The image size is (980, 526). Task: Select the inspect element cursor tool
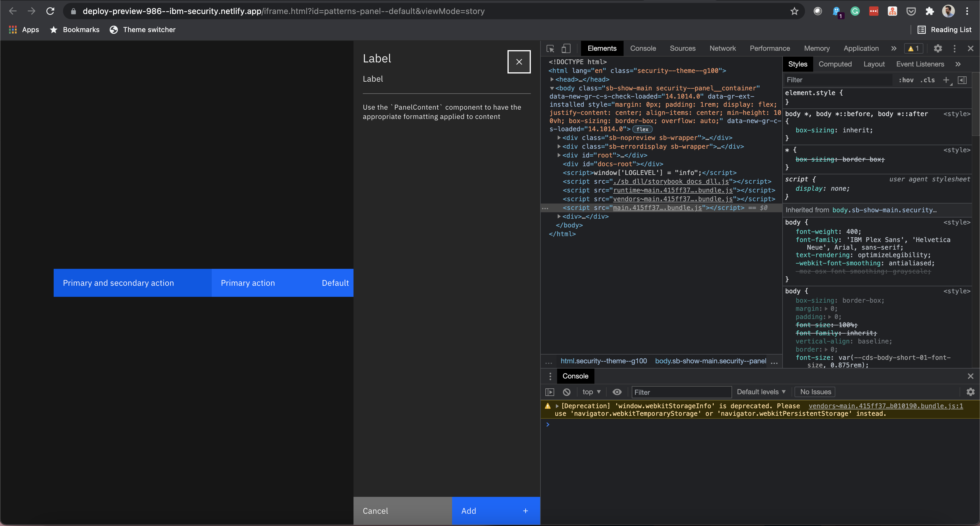point(550,48)
